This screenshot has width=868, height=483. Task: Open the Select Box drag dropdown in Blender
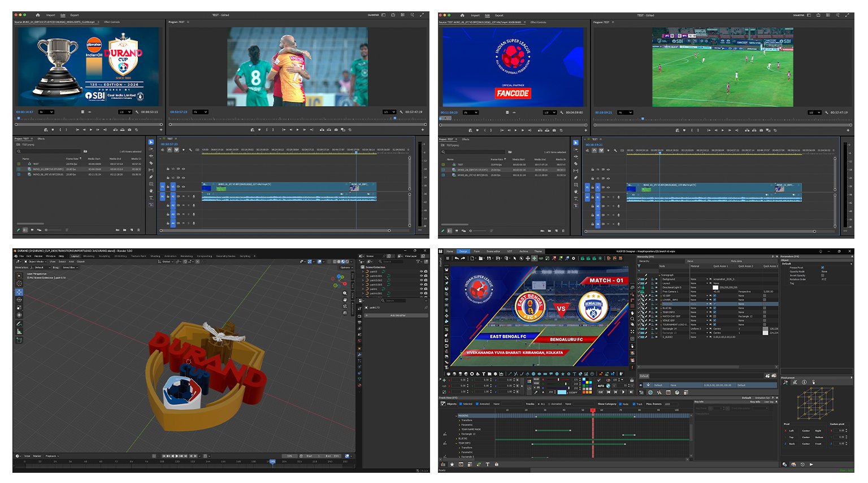[70, 268]
